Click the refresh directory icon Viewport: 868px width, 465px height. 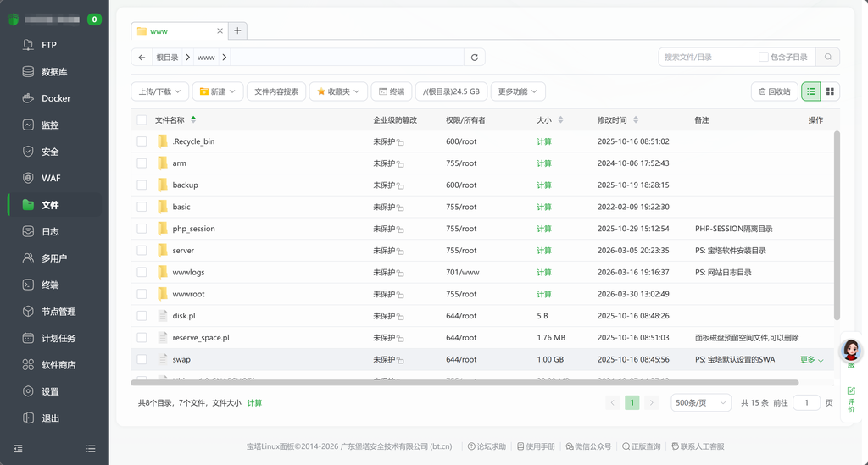pos(475,58)
